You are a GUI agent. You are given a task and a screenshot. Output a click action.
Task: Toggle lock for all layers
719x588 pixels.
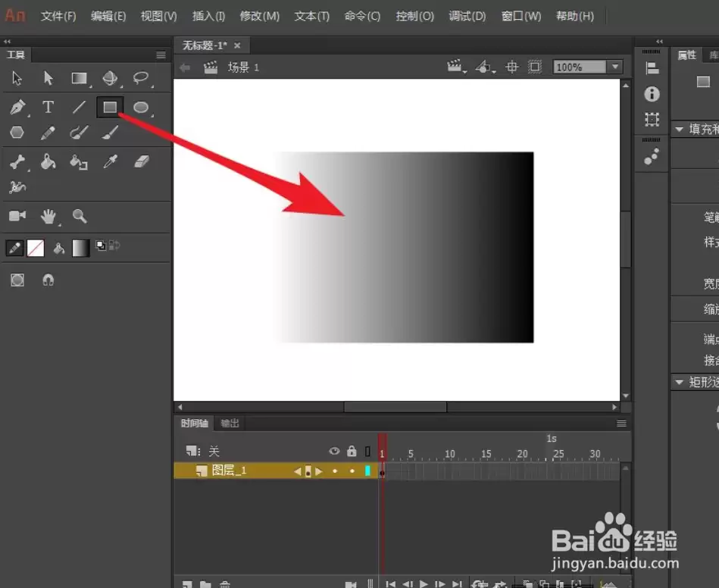tap(352, 451)
